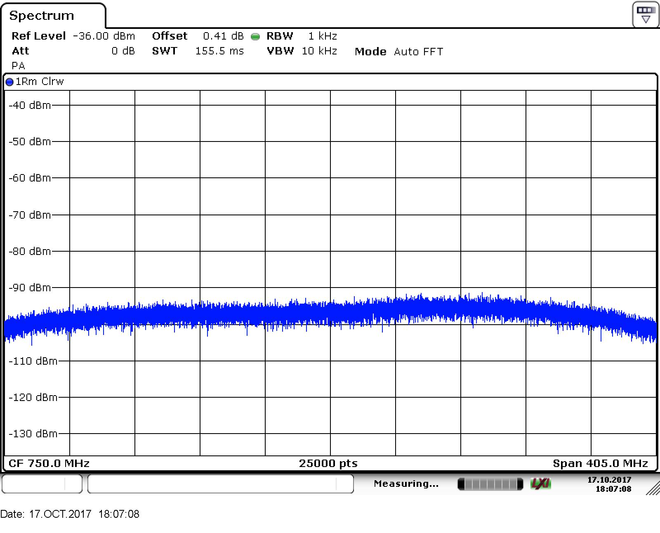The width and height of the screenshot is (660, 533).
Task: Click the small empty status field at bottom left
Action: pos(42,484)
